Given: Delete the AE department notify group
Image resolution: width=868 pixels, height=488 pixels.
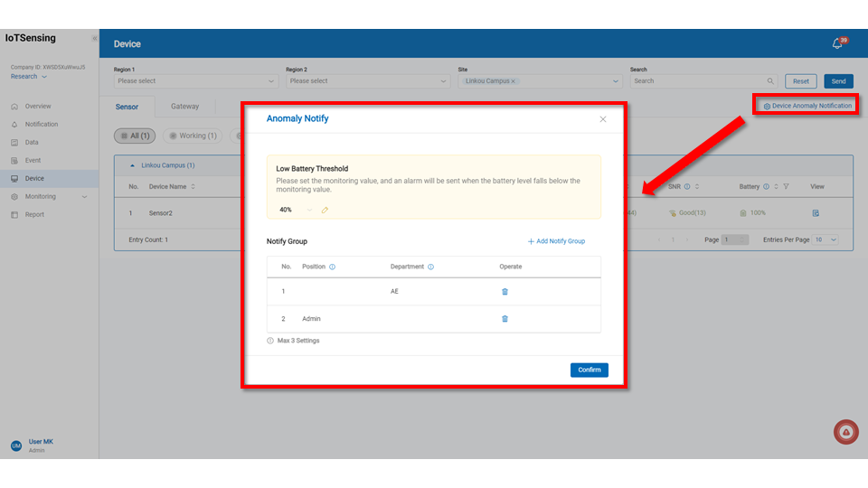Looking at the screenshot, I should [505, 292].
